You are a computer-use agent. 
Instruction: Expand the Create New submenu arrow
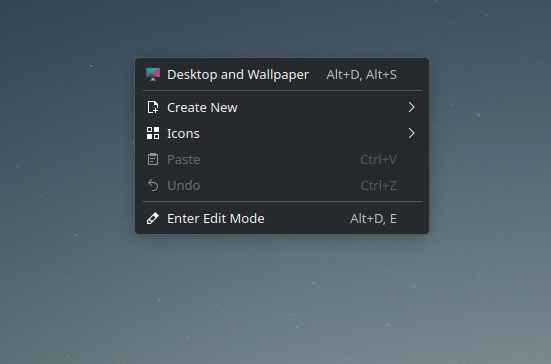411,107
